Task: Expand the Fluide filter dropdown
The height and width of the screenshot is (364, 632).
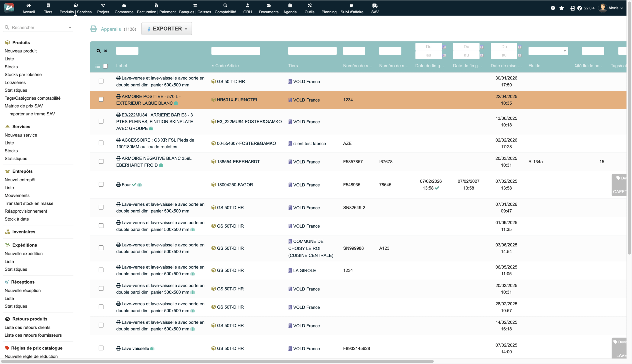Action: coord(548,51)
